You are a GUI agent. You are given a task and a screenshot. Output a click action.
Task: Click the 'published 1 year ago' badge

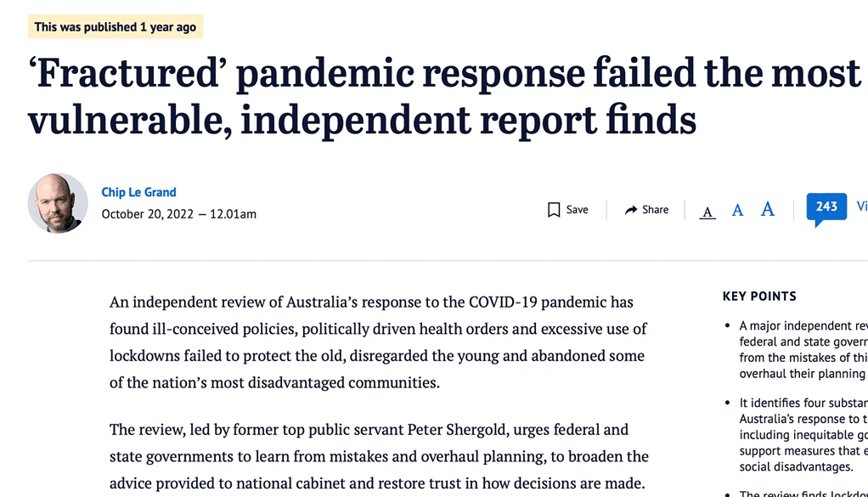tap(116, 26)
